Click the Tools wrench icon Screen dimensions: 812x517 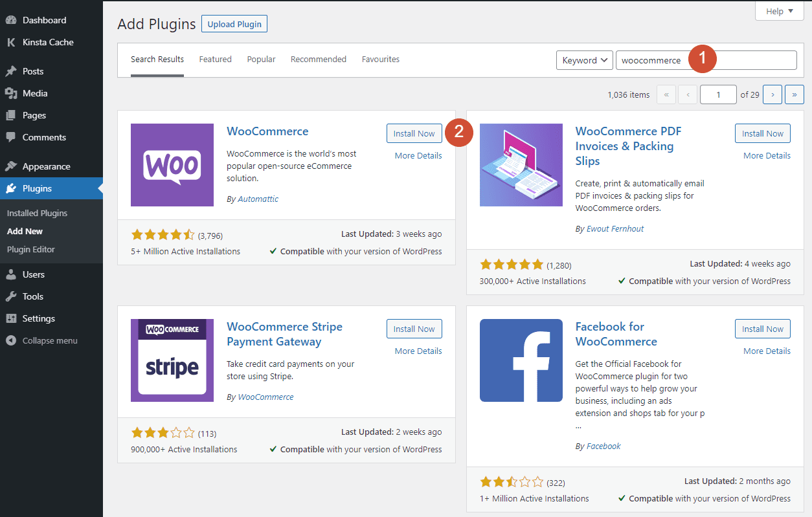(14, 296)
